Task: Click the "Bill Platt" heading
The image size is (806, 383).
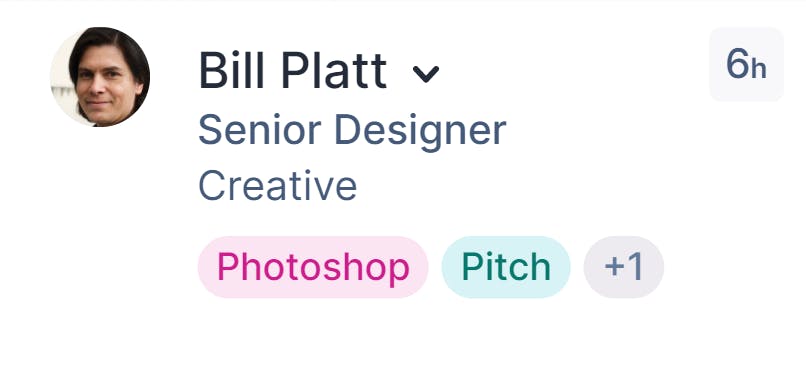Action: tap(292, 71)
